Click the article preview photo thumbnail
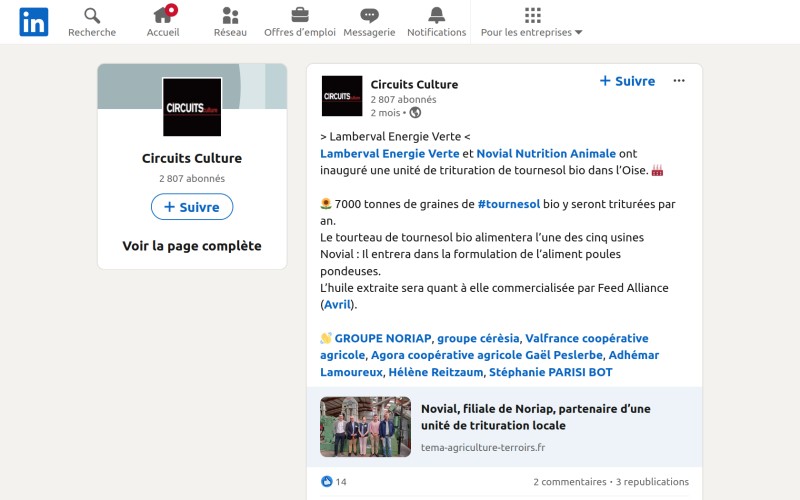The height and width of the screenshot is (500, 800). (365, 427)
